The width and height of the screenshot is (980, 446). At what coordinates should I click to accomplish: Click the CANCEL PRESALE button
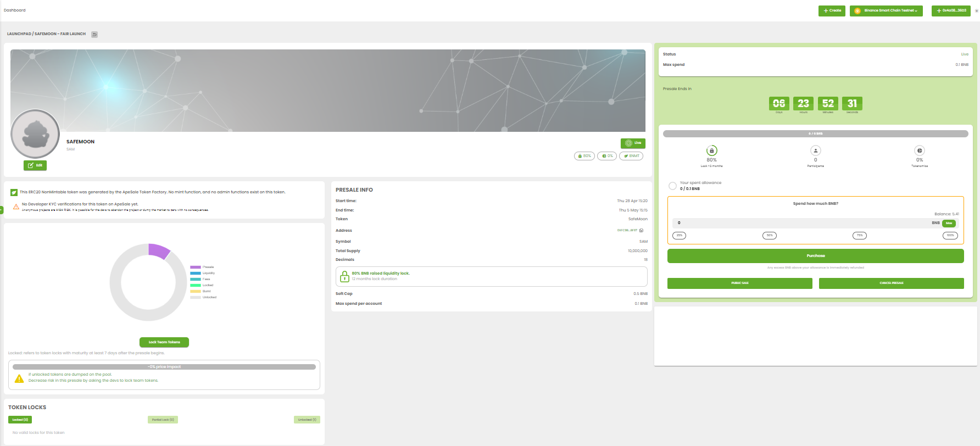pos(892,283)
